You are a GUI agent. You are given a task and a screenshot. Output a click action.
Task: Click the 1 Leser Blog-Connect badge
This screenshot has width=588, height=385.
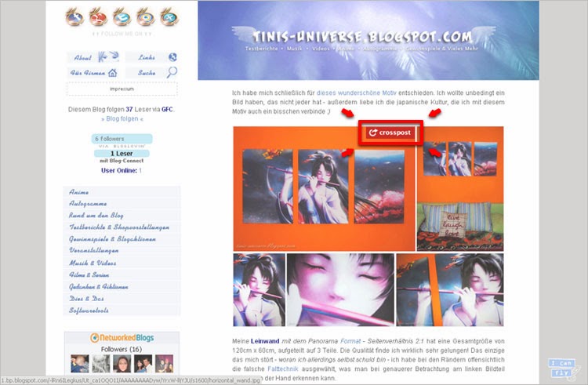[122, 154]
